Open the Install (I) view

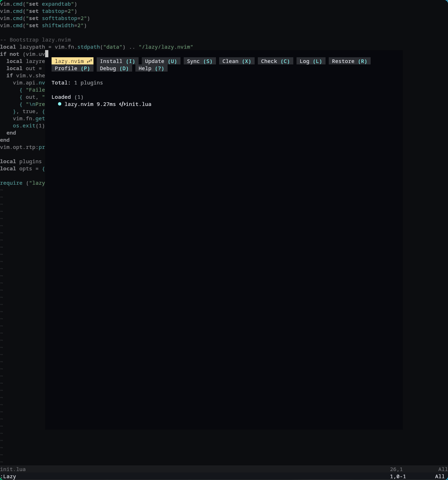tap(117, 61)
